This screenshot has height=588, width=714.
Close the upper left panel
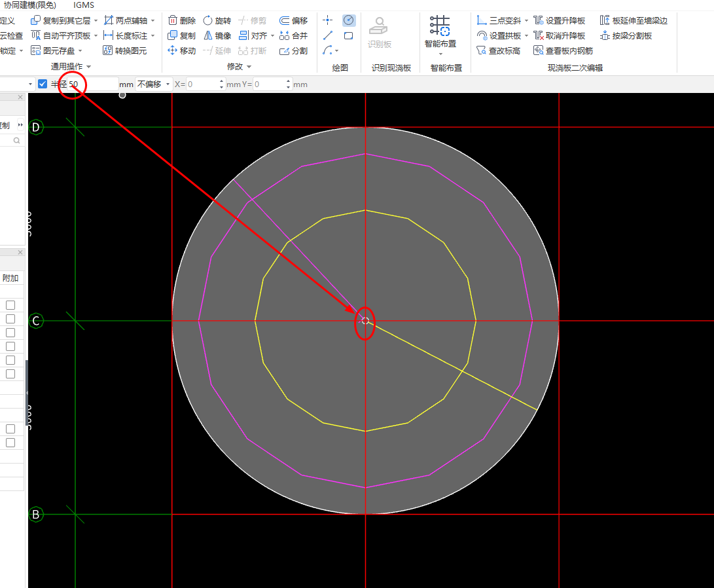20,97
